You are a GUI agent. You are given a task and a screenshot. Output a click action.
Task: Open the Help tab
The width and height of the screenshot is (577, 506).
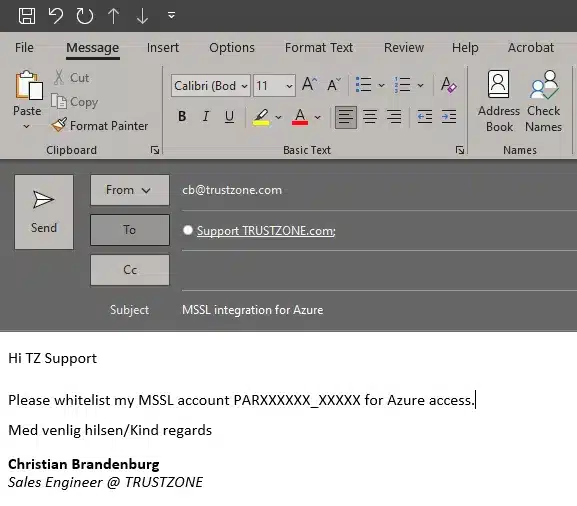point(465,47)
